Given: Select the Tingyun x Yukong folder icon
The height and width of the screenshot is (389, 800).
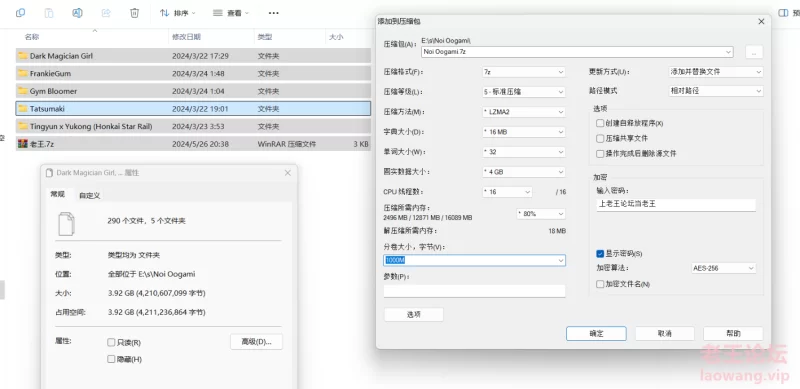Looking at the screenshot, I should tap(22, 126).
